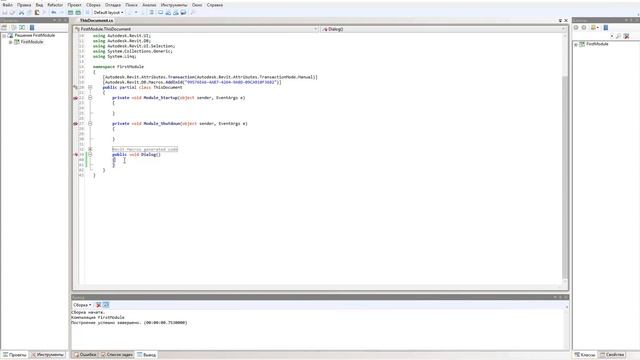The width and height of the screenshot is (640, 360).
Task: Click the Revit Macros generated code collapsed text
Action: pos(145,149)
